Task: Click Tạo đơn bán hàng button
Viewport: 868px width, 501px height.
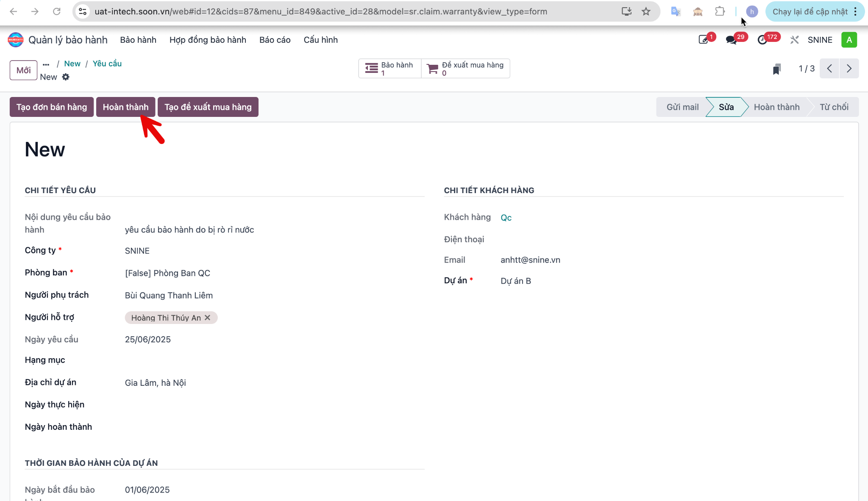Action: pyautogui.click(x=52, y=107)
